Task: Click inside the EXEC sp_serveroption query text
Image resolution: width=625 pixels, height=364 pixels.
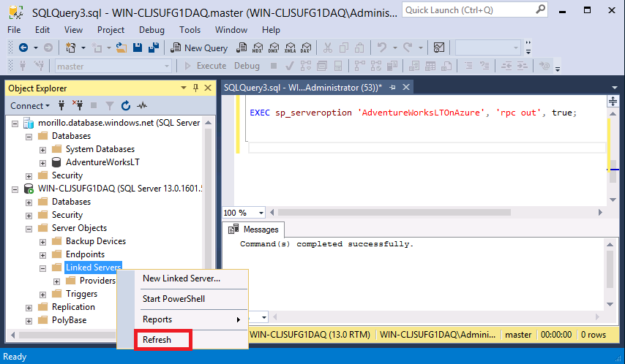Action: tap(413, 113)
